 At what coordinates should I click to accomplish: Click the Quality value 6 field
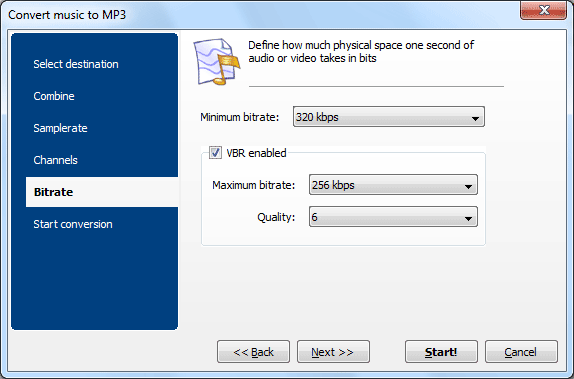point(393,217)
